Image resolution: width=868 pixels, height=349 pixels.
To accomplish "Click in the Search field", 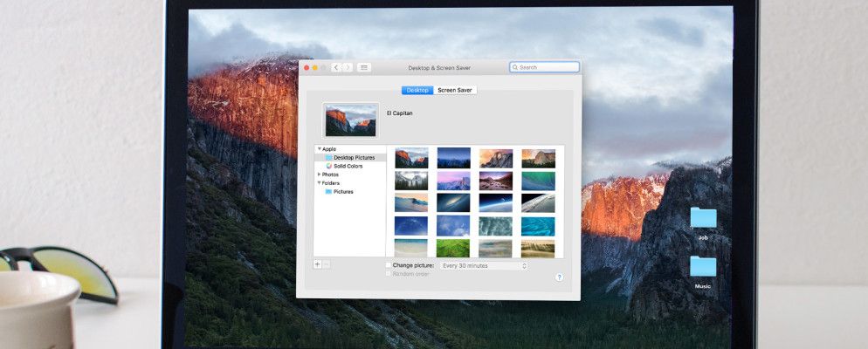I will (545, 67).
